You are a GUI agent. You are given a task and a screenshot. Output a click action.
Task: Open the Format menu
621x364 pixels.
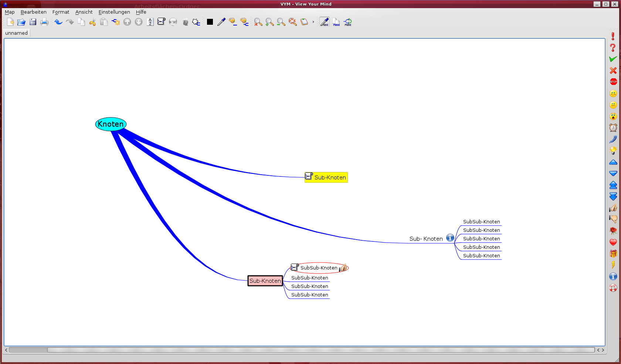tap(61, 12)
